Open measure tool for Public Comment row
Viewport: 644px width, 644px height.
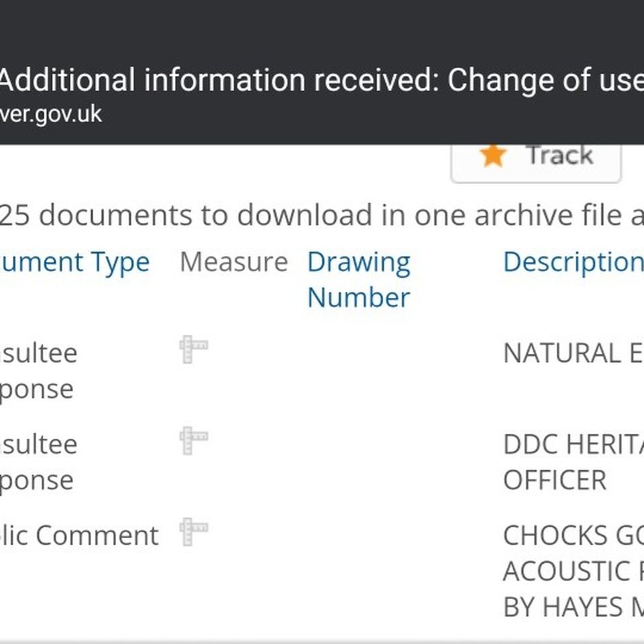(194, 532)
